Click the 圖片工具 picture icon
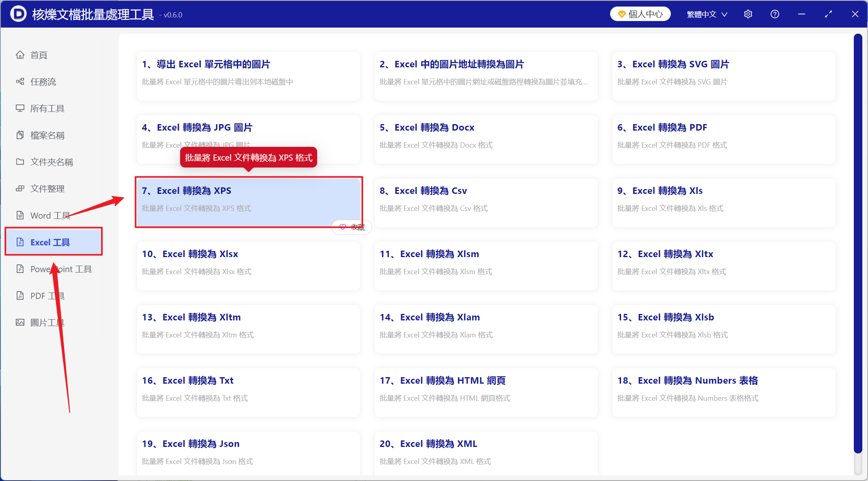The height and width of the screenshot is (481, 868). [20, 322]
